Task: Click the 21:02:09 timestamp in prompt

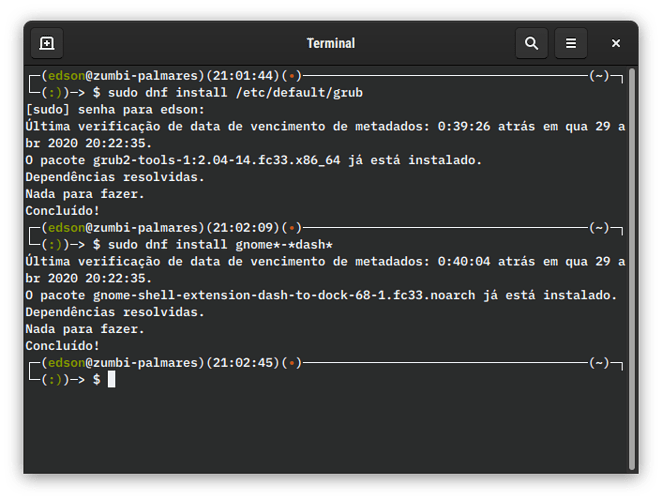Action: point(243,228)
